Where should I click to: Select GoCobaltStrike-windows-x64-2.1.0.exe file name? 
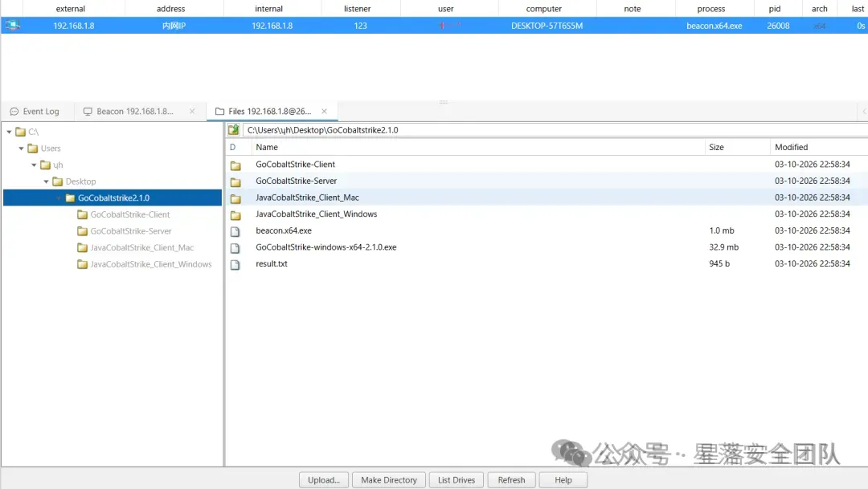point(326,247)
